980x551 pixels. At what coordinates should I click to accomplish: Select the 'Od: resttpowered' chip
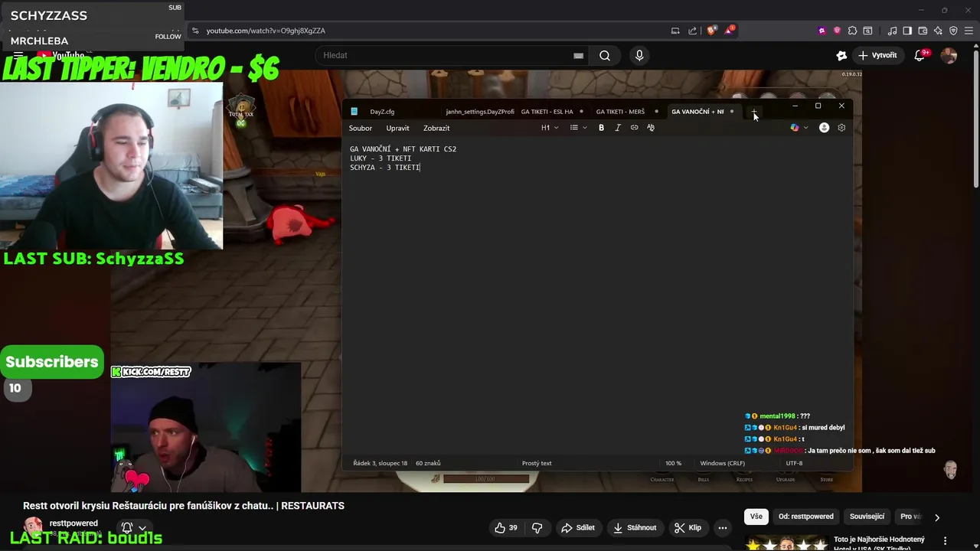tap(806, 517)
